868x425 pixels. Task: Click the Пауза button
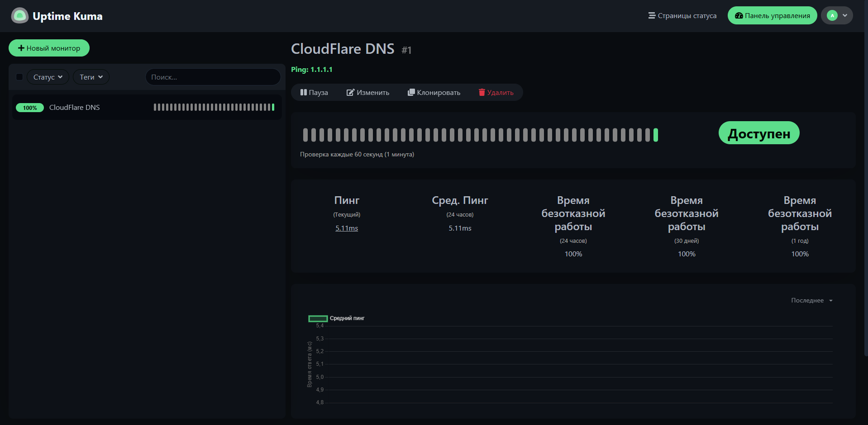314,92
